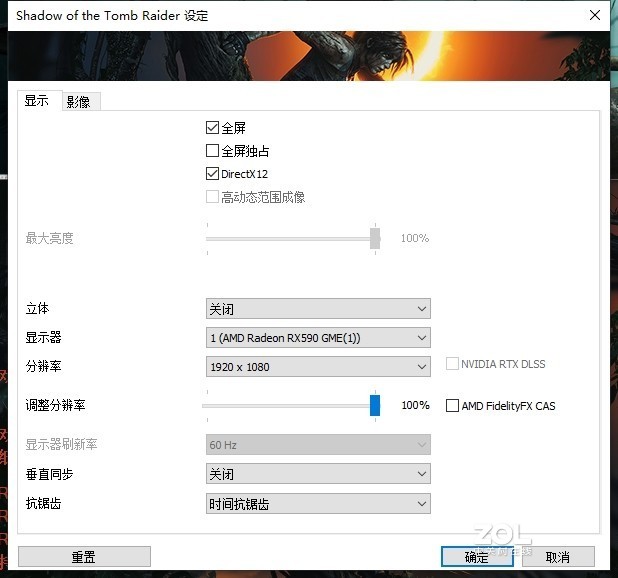Click the Shadow of the Tomb Raider 设定 title
618x578 pixels.
tap(112, 15)
